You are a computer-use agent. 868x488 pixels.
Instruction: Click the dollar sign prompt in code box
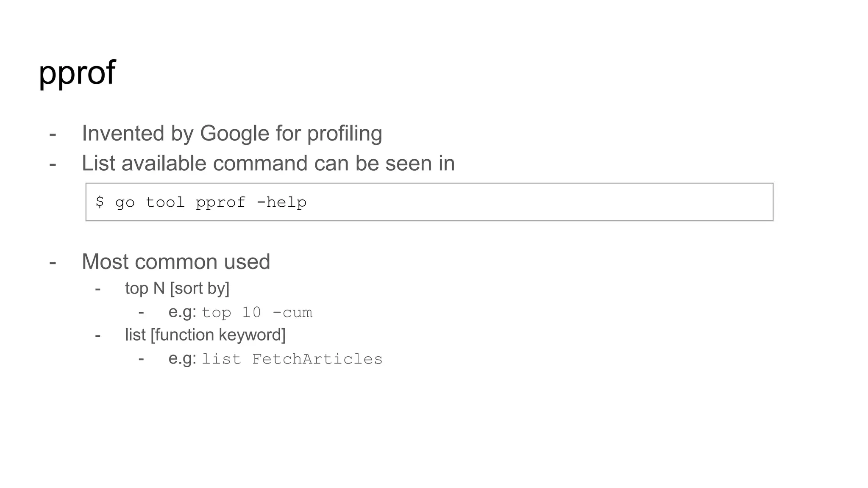coord(100,202)
